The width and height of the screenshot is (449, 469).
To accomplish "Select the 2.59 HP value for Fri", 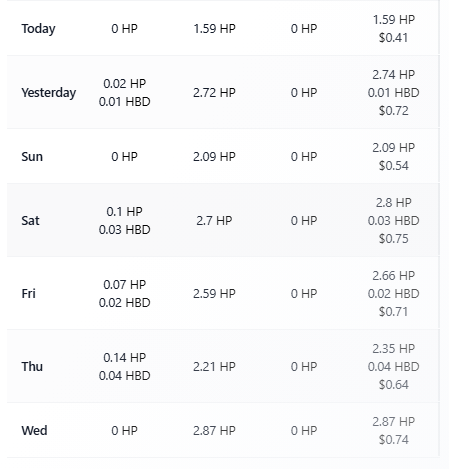I will pos(214,294).
